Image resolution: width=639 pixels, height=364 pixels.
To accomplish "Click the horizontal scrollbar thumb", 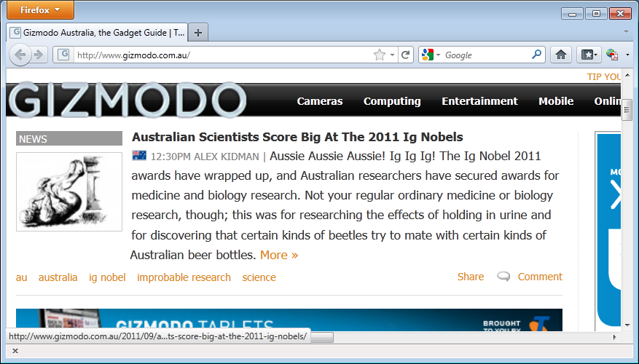I will tap(321, 337).
